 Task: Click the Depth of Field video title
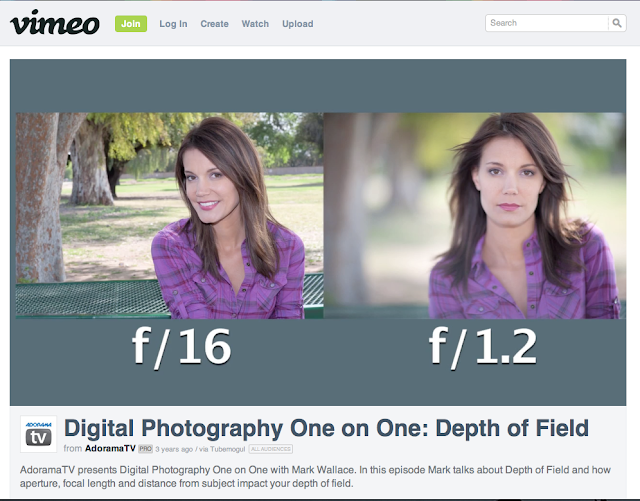[x=326, y=428]
